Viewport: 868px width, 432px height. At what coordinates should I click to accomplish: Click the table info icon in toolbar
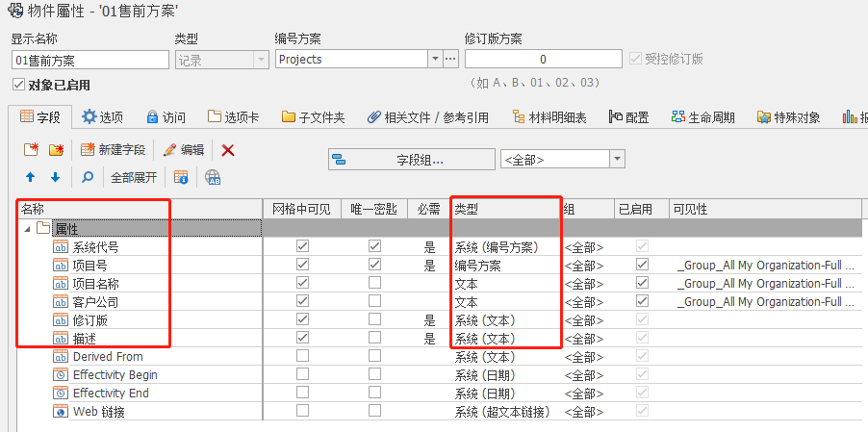(x=181, y=177)
